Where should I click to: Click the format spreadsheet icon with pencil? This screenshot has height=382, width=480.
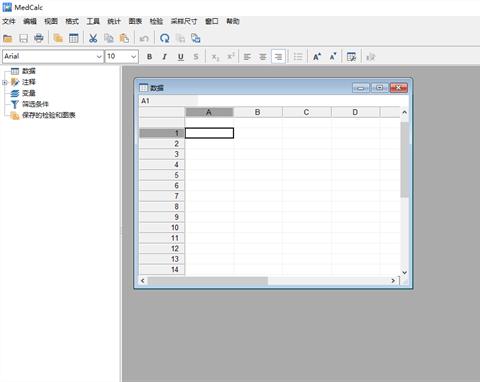coord(351,57)
